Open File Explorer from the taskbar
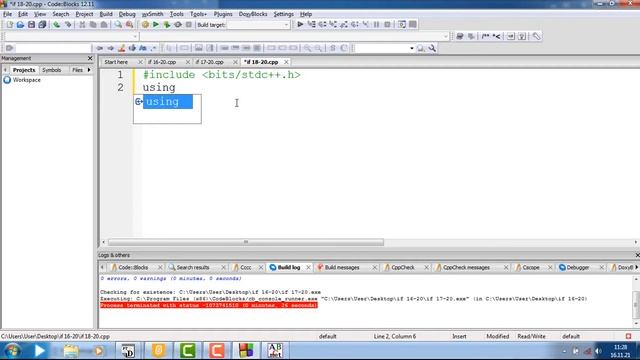This screenshot has width=640, height=360. pyautogui.click(x=71, y=351)
